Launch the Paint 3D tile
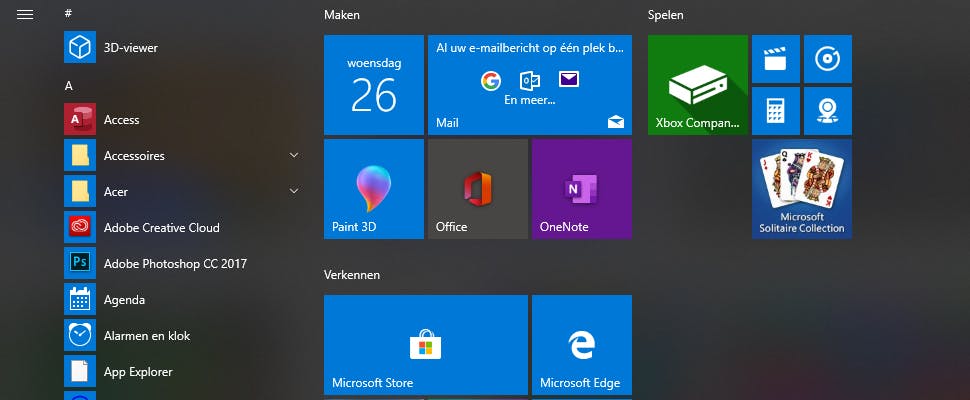This screenshot has height=400, width=970. pyautogui.click(x=374, y=189)
